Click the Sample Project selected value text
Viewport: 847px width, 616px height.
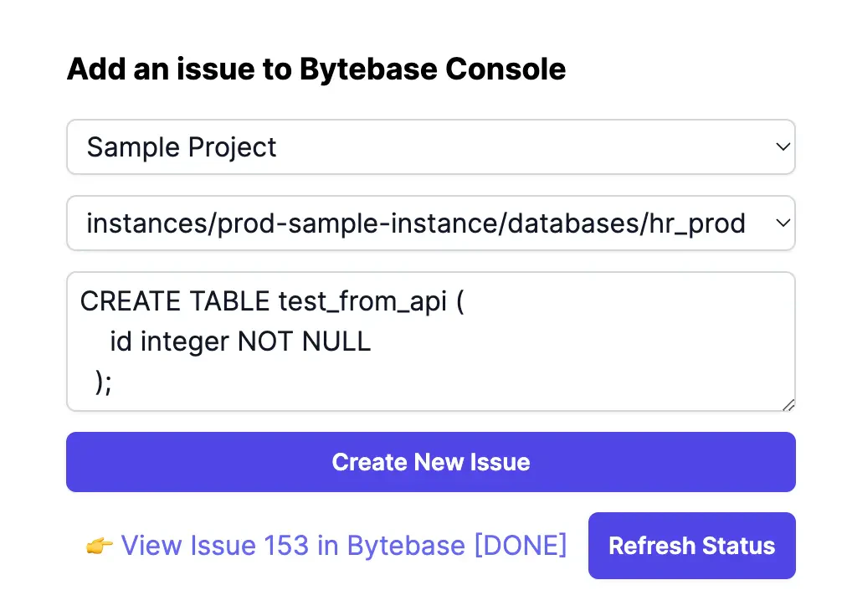pos(182,147)
